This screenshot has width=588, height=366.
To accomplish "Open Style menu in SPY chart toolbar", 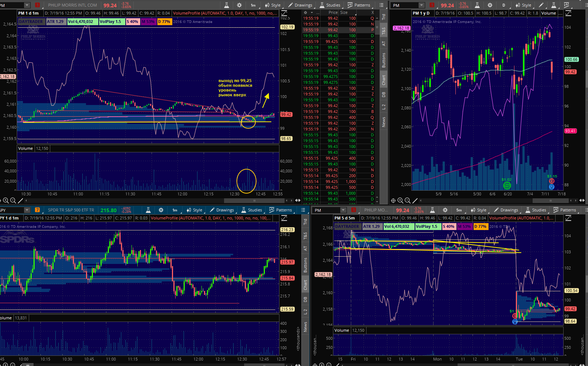I will [x=195, y=210].
